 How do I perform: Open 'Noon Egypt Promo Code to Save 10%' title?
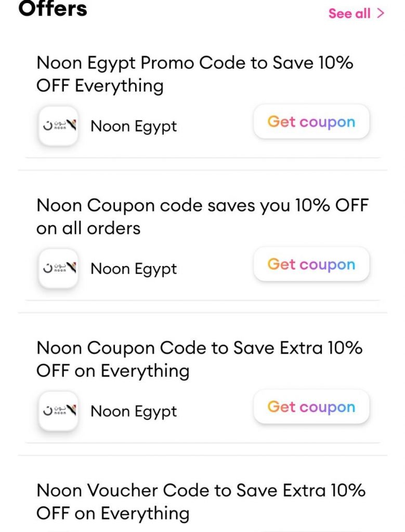tap(195, 63)
